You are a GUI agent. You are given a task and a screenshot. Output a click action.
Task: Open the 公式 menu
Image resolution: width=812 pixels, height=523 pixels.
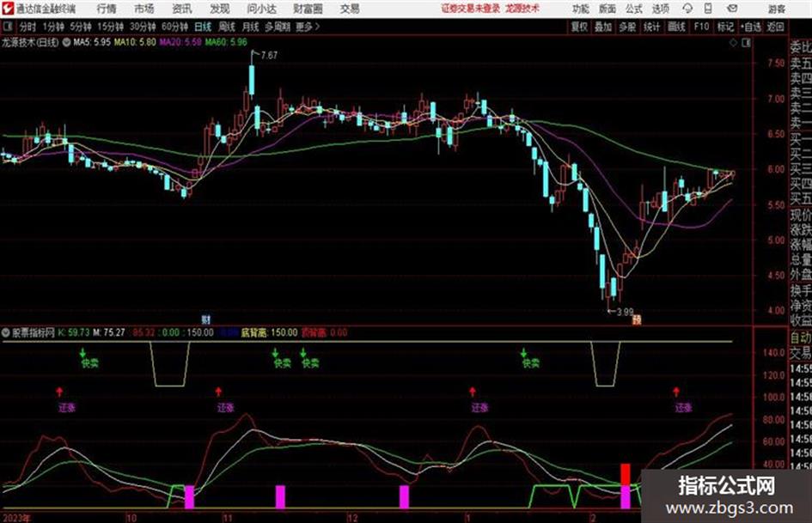pyautogui.click(x=634, y=9)
